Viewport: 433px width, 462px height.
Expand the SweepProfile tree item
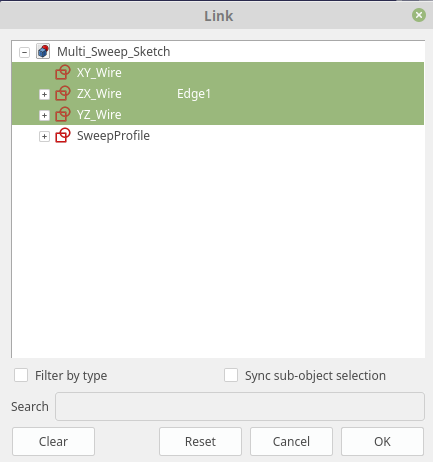[x=44, y=136]
